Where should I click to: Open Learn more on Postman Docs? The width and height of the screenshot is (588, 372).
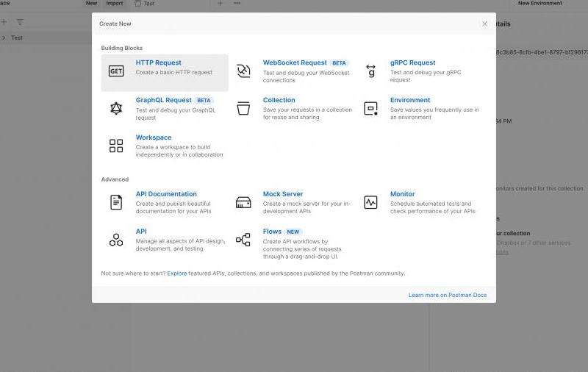click(x=448, y=295)
